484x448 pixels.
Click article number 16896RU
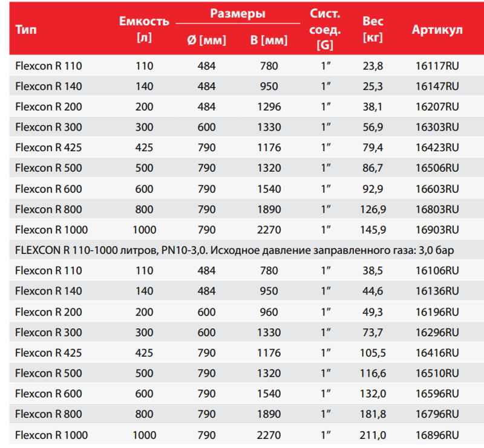pyautogui.click(x=437, y=435)
